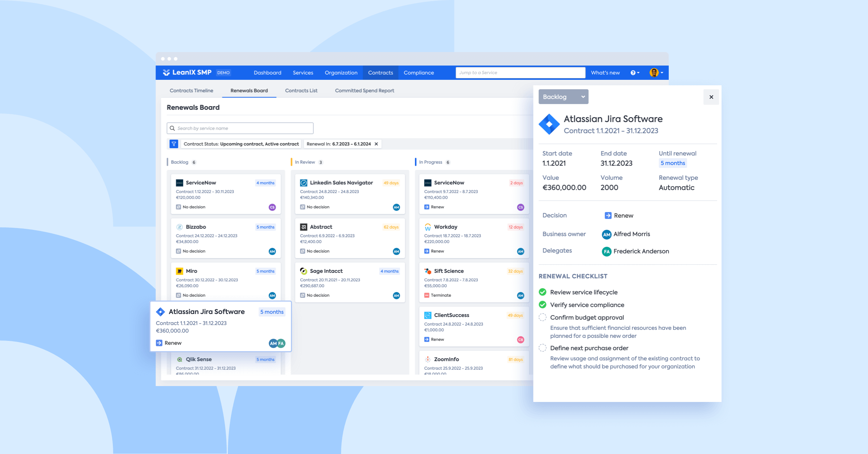Switch to Contracts Timeline tab
This screenshot has height=454, width=868.
click(191, 90)
